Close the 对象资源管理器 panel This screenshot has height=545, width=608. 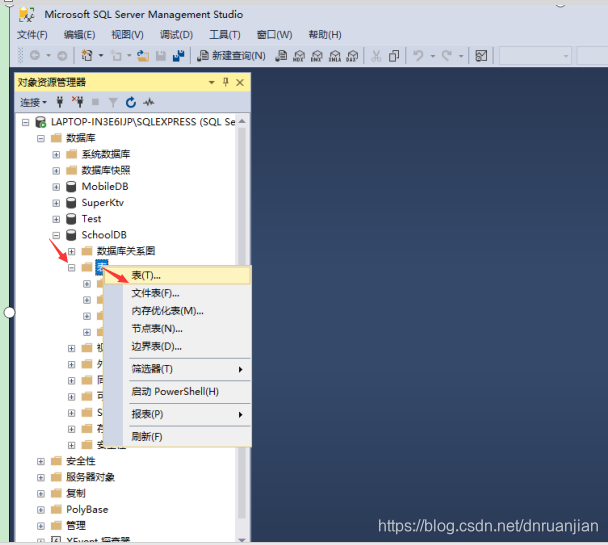(x=240, y=82)
